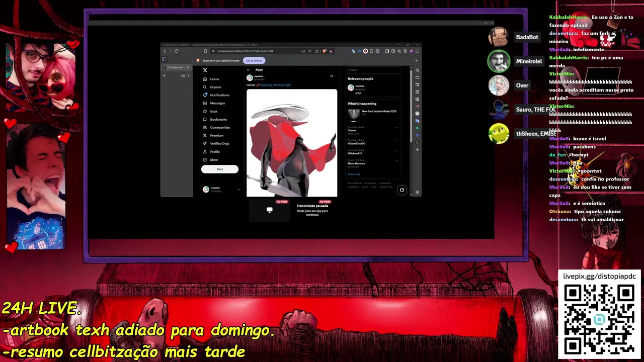Viewport: 644px width, 362px height.
Task: Open Premium in X navigation
Action: [x=213, y=135]
